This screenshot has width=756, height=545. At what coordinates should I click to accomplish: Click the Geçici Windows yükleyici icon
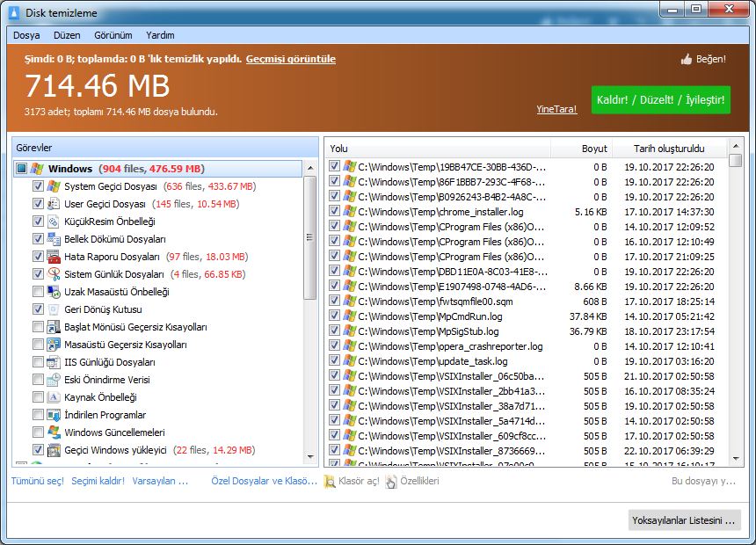(54, 450)
